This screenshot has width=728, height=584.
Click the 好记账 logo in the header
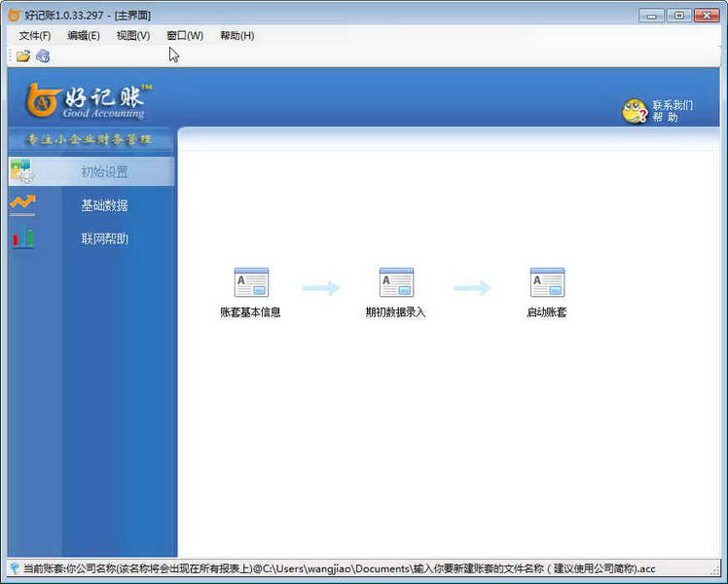click(x=89, y=100)
